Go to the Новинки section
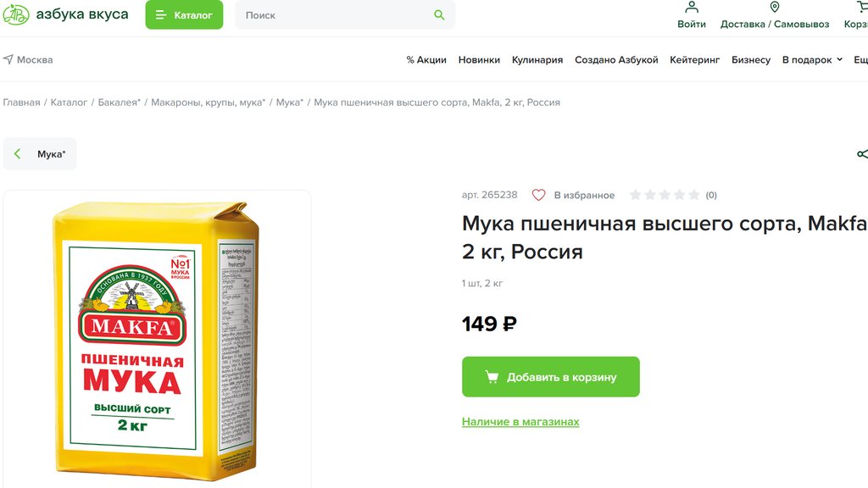Screen dimensions: 868x488 [x=479, y=60]
